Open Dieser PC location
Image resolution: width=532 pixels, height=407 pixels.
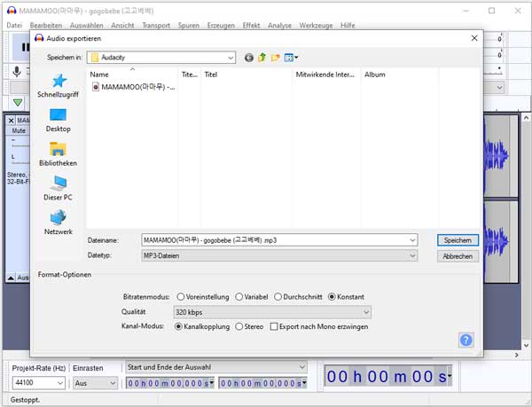58,189
